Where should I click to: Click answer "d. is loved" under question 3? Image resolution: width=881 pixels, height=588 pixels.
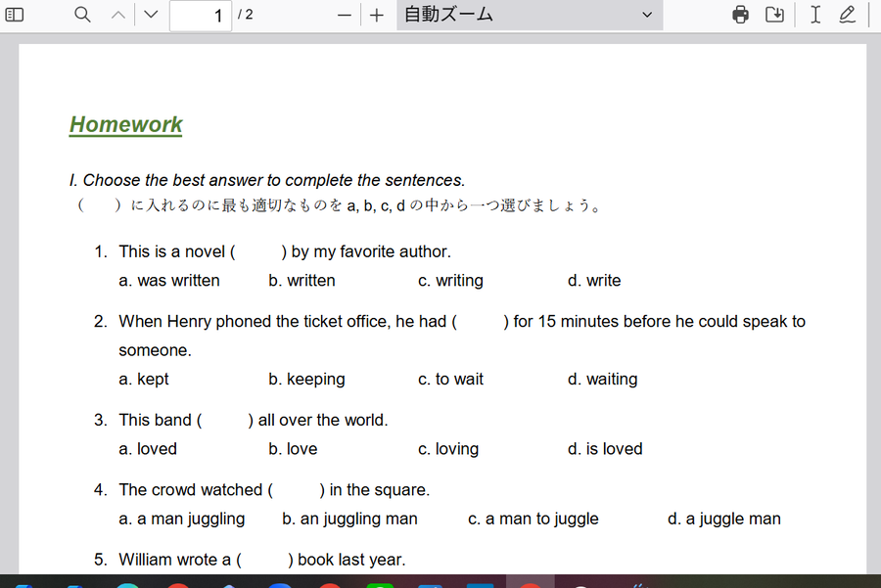[x=605, y=449]
